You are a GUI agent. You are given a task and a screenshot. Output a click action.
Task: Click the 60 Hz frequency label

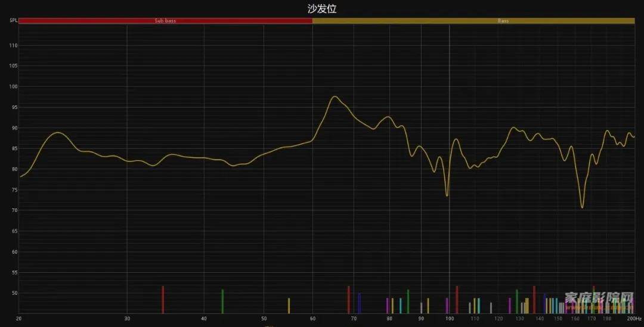pos(312,319)
